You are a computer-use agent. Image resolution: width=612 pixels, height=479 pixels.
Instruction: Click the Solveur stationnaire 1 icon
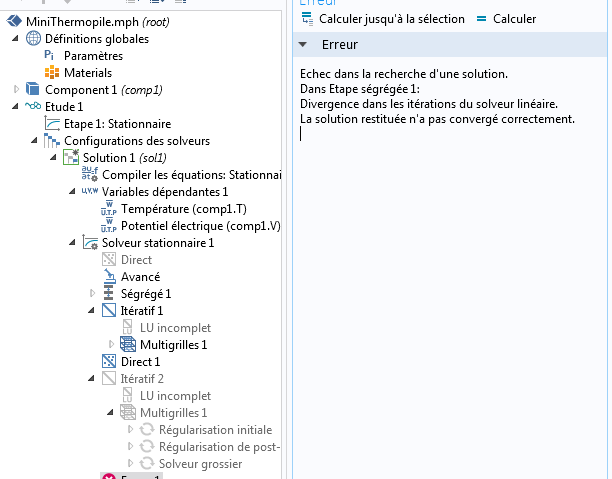(x=90, y=243)
